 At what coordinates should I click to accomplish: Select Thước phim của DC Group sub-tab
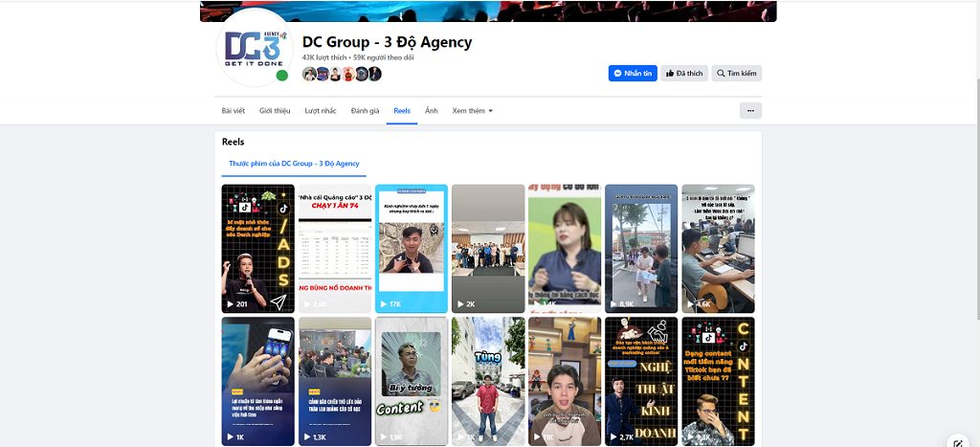tap(295, 163)
